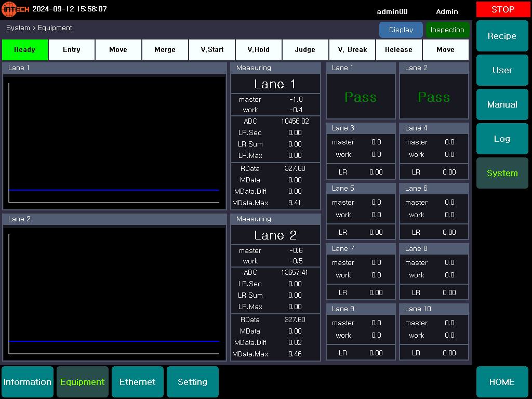
Task: Click the Lane 7 panel header
Action: coord(361,249)
